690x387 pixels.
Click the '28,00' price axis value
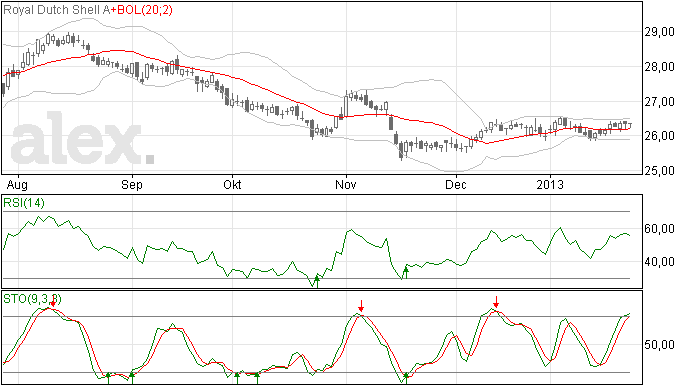pos(659,66)
